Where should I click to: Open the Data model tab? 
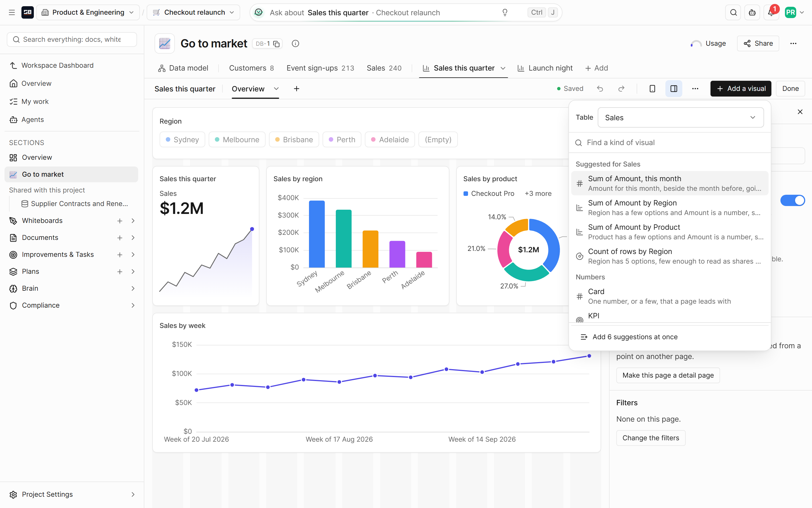coord(183,68)
